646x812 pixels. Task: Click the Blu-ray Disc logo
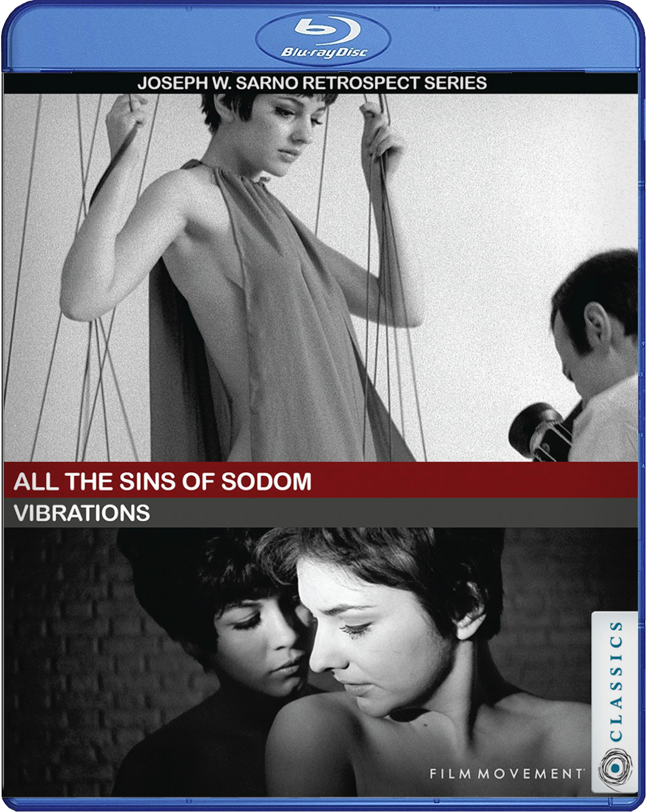click(x=323, y=37)
